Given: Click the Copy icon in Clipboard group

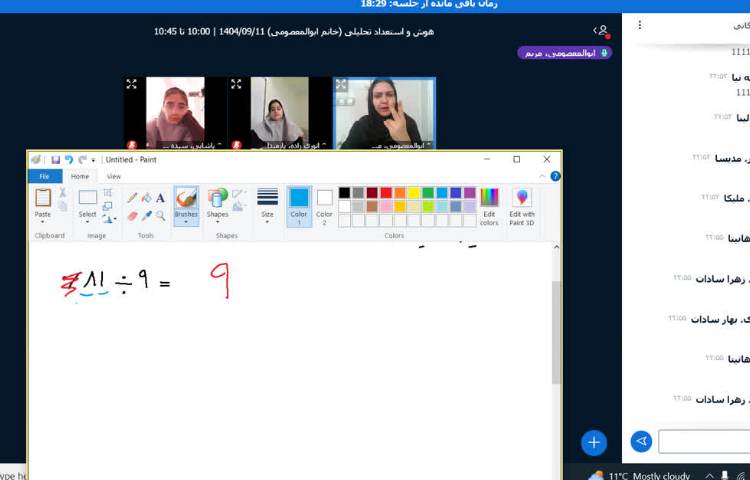Looking at the screenshot, I should tap(62, 206).
